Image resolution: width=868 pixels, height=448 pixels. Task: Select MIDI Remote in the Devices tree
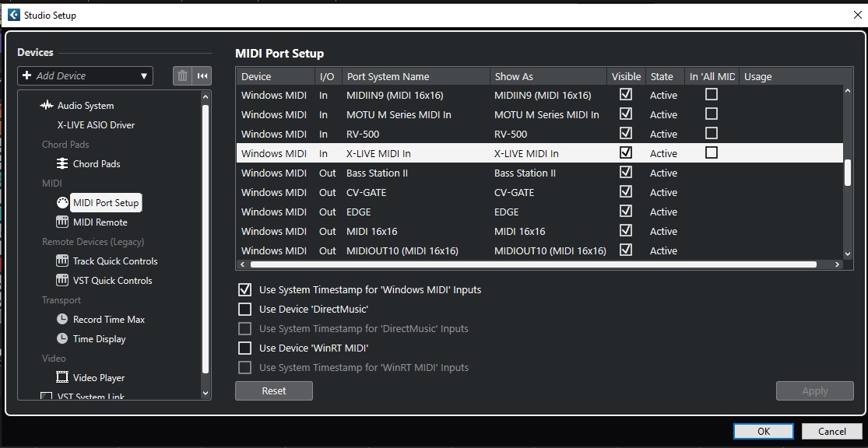click(x=100, y=222)
